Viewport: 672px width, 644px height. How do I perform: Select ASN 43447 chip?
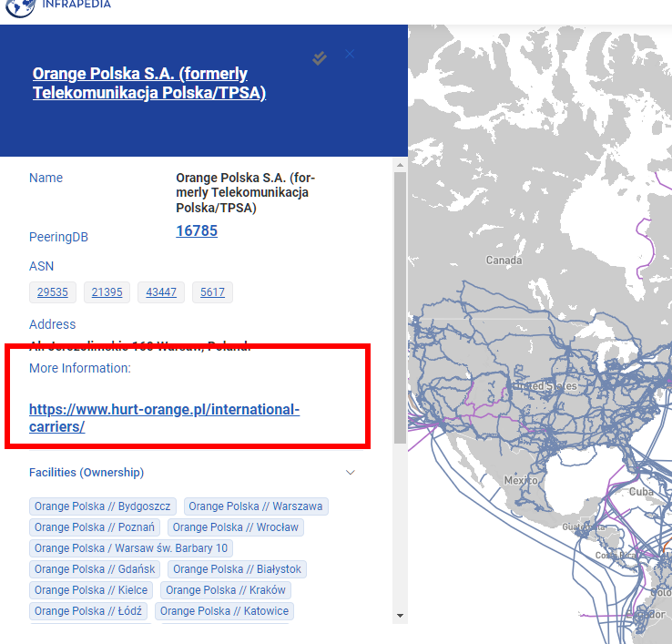pyautogui.click(x=161, y=292)
